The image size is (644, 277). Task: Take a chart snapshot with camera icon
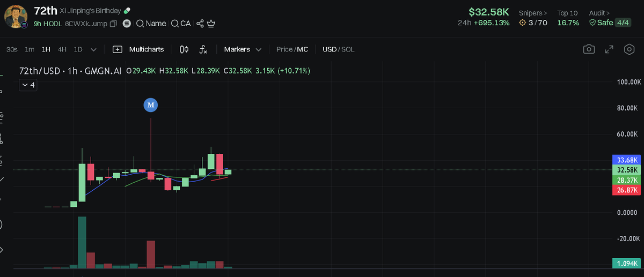589,49
